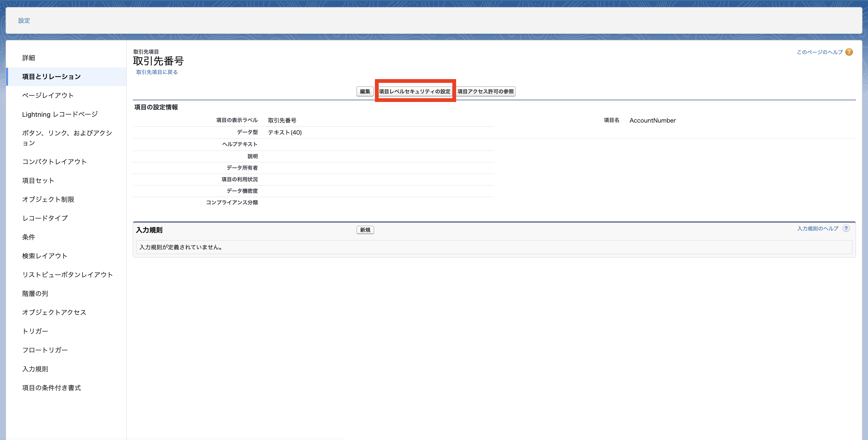The height and width of the screenshot is (440, 868).
Task: Click 項目レベルセキュリティの設定 button
Action: pyautogui.click(x=414, y=92)
